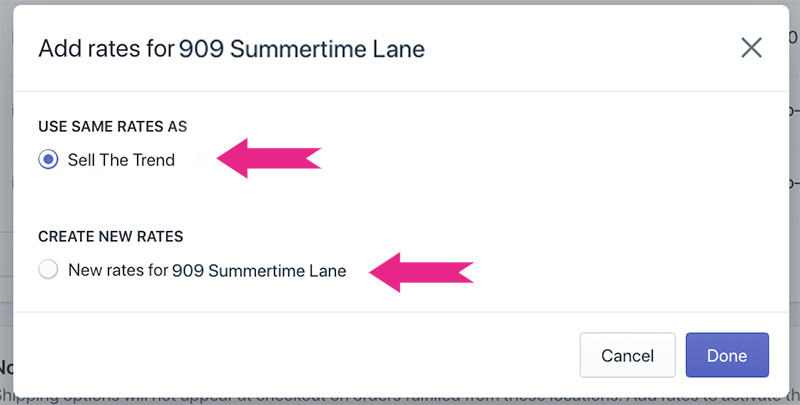This screenshot has width=800, height=405.
Task: Click the divider line above the Cancel button
Action: click(400, 312)
